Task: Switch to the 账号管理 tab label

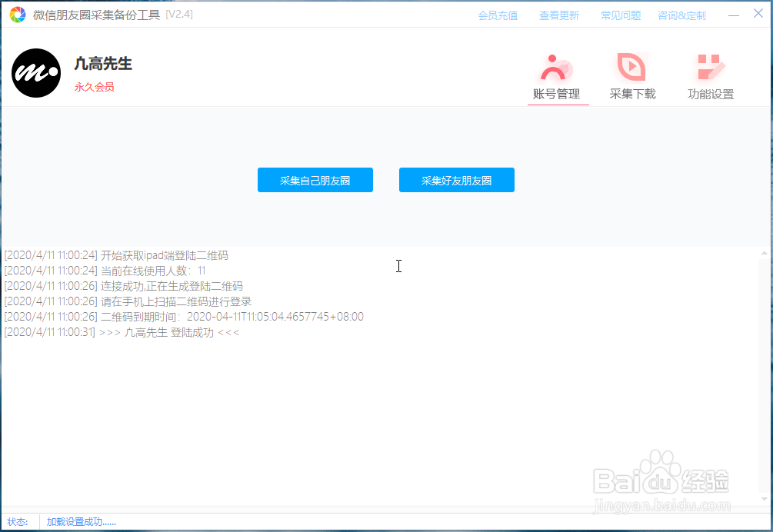Action: 557,94
